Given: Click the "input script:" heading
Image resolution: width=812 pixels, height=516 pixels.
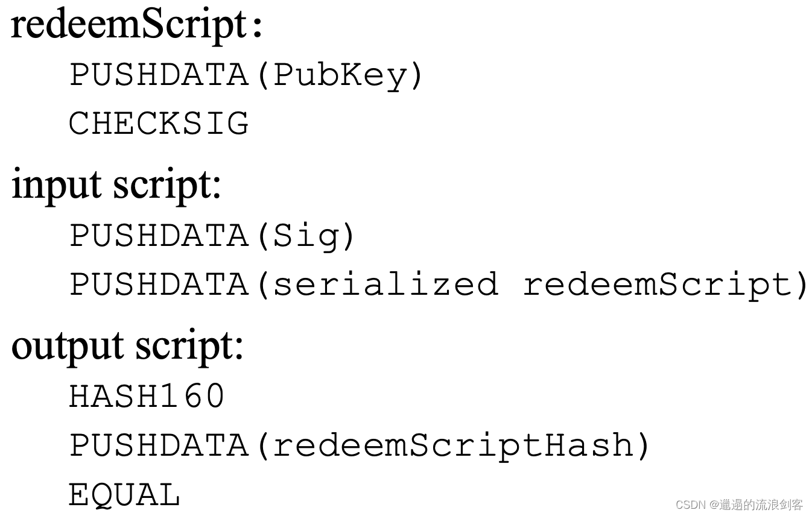Looking at the screenshot, I should [116, 184].
